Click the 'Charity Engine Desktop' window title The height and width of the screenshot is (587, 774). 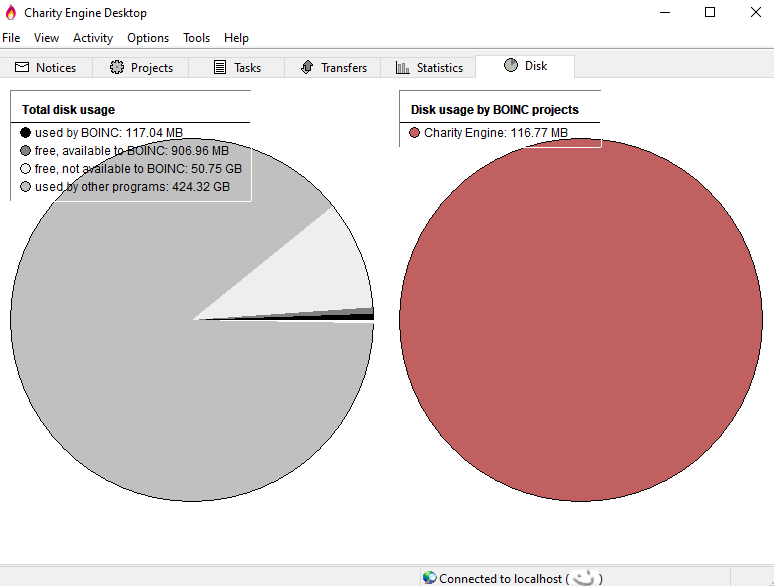85,13
